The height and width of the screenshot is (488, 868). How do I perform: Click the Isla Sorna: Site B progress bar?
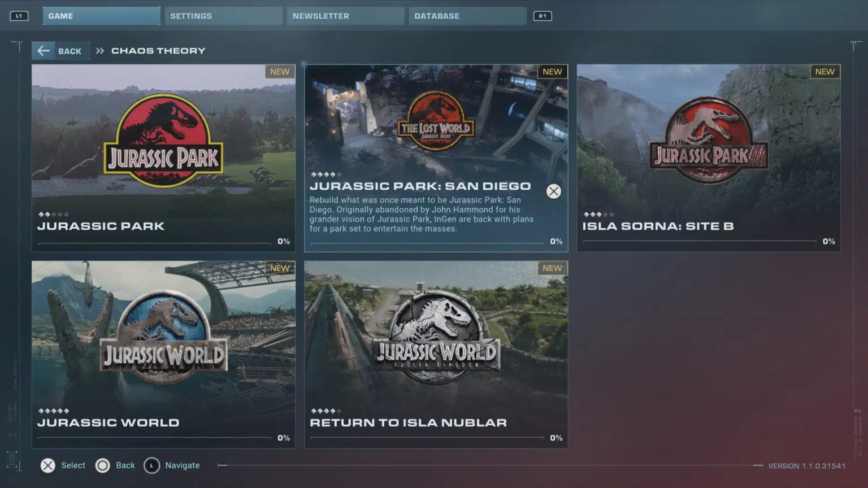point(699,242)
